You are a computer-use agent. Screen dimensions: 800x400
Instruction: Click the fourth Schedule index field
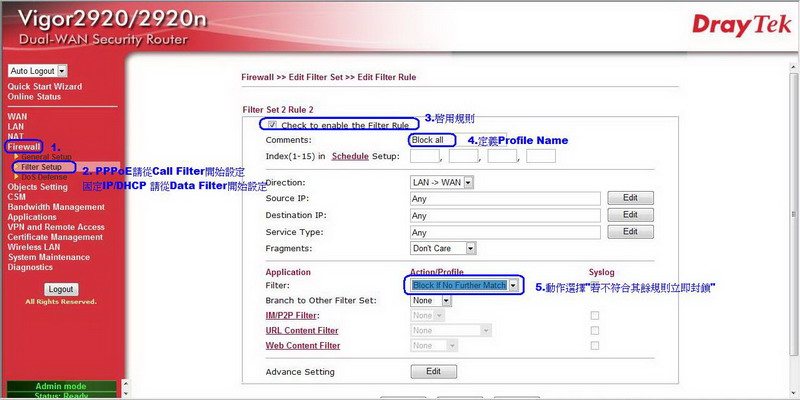coord(541,156)
